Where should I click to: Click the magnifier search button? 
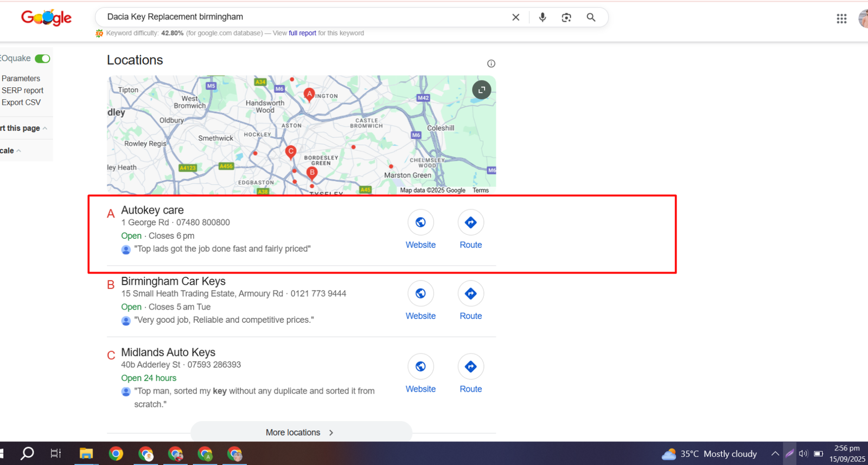pyautogui.click(x=591, y=17)
